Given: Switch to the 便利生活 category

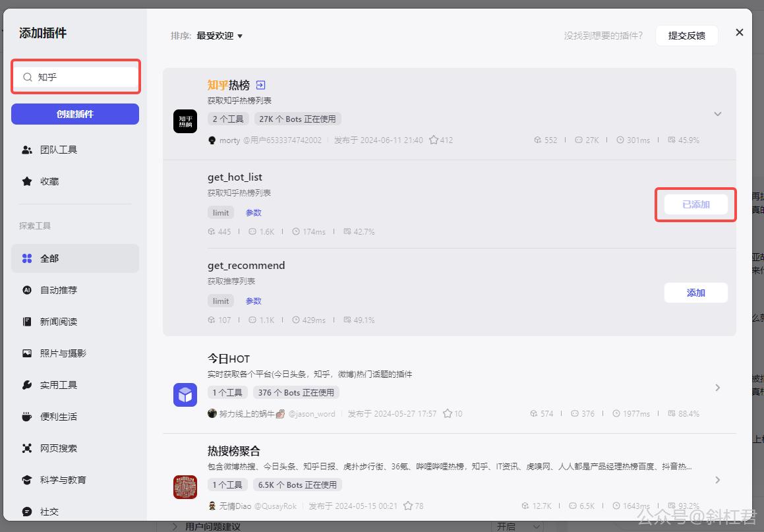Looking at the screenshot, I should (75, 417).
